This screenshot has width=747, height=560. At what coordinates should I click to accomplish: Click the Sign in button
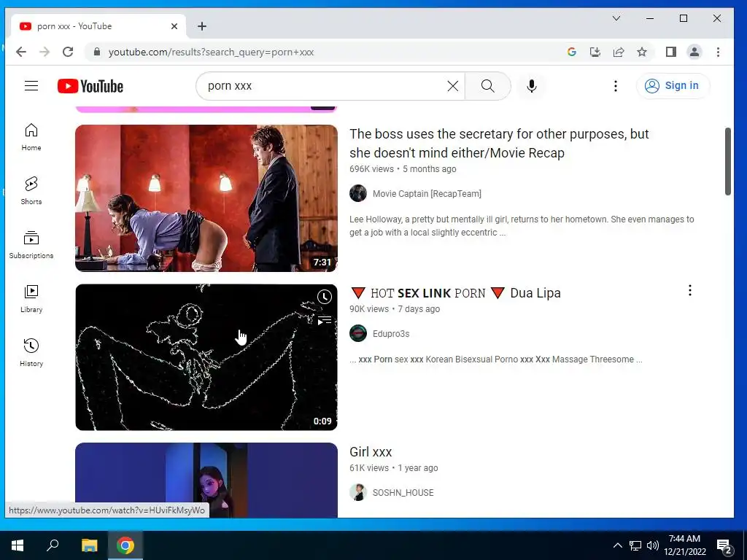click(673, 86)
